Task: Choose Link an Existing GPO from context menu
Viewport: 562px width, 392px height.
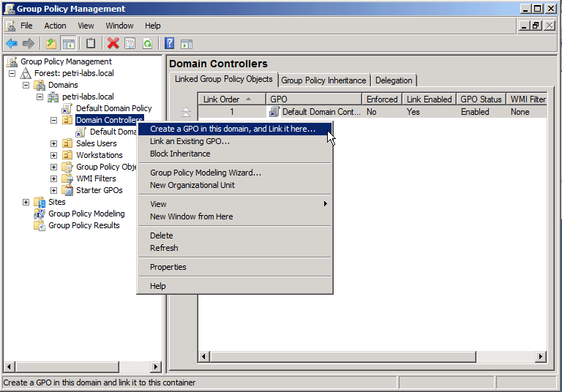Action: (235, 142)
